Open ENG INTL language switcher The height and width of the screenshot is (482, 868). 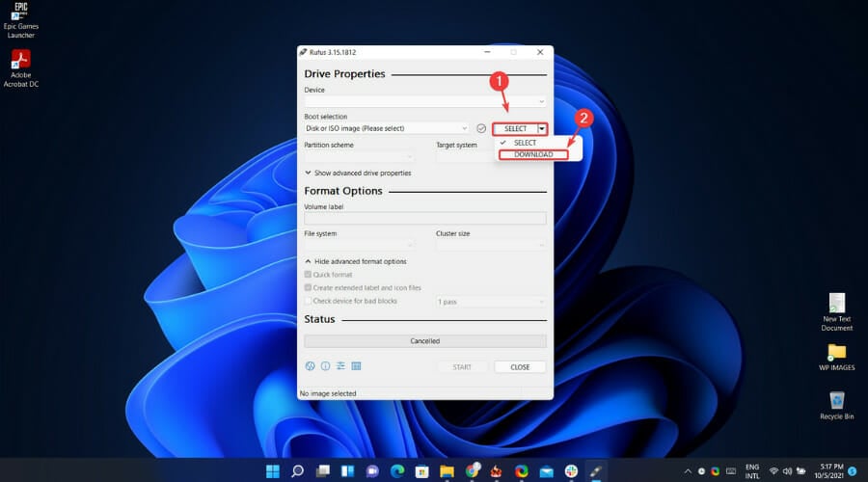click(752, 471)
